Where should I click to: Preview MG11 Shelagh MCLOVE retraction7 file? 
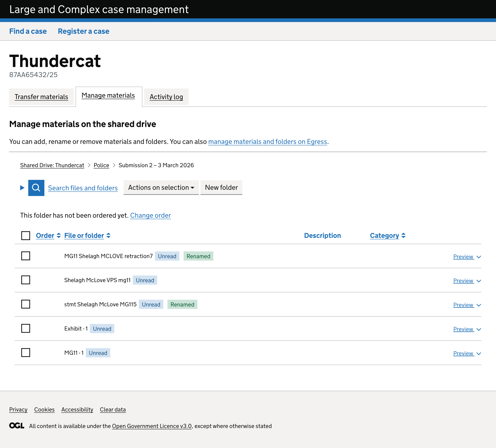point(464,257)
